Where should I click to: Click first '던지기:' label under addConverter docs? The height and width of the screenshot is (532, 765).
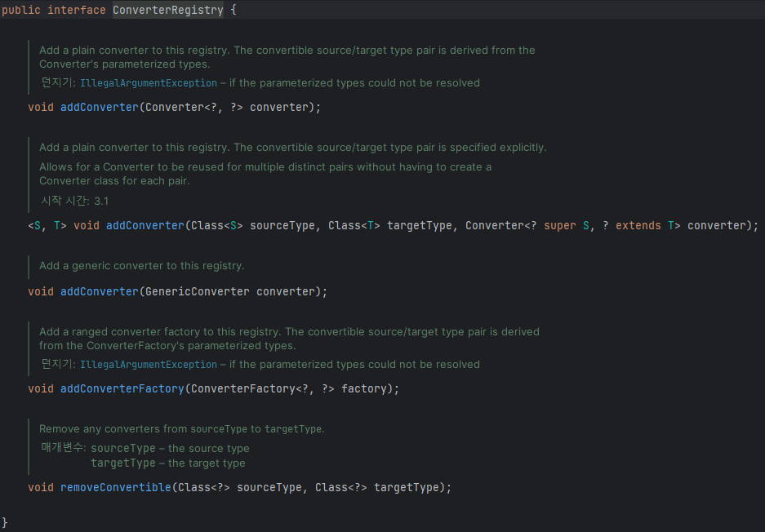point(58,82)
